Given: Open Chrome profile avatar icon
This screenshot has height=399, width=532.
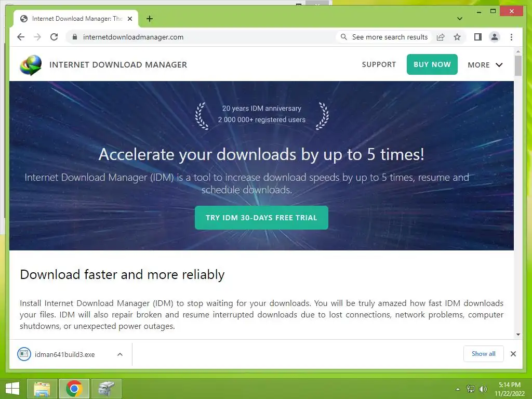Looking at the screenshot, I should pos(495,37).
